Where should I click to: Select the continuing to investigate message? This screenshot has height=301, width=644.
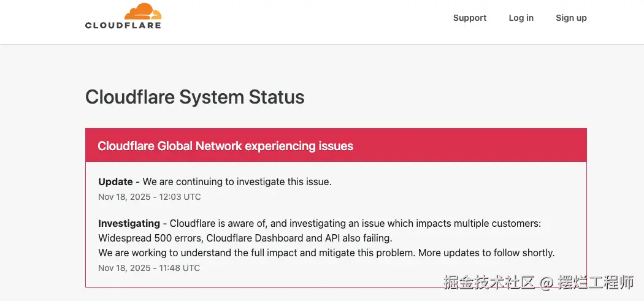[x=237, y=182]
